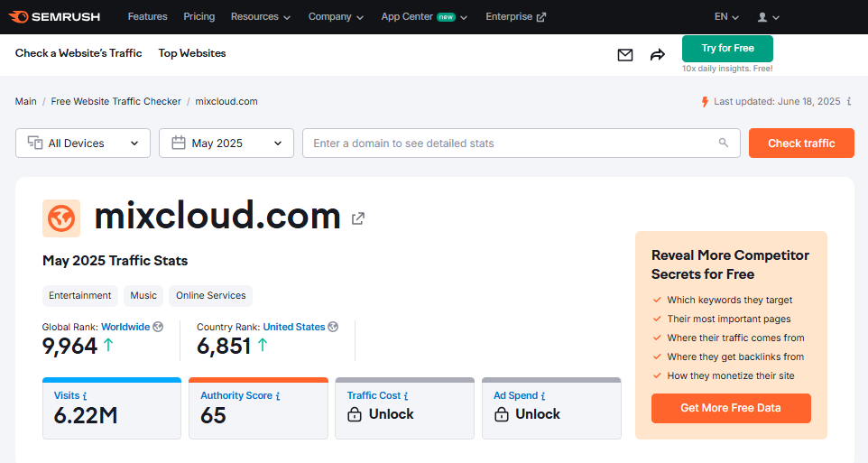
Task: Expand the App Center menu
Action: (x=424, y=16)
